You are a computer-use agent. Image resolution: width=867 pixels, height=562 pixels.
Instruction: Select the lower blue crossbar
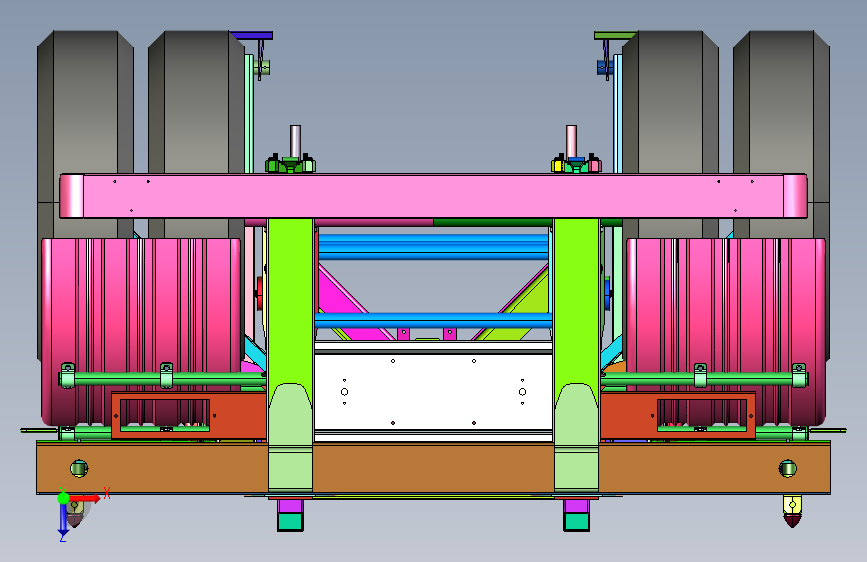[x=433, y=320]
